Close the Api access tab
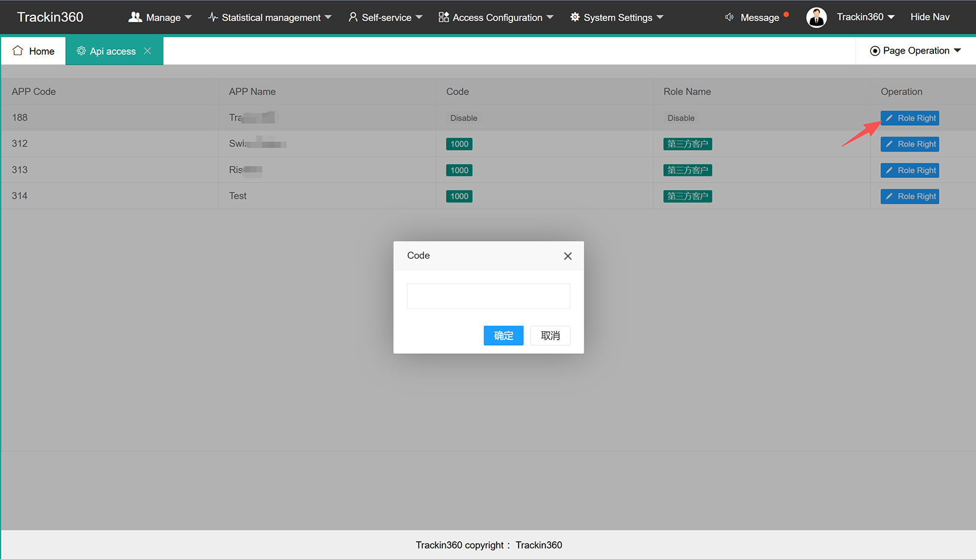The width and height of the screenshot is (976, 560). click(148, 51)
